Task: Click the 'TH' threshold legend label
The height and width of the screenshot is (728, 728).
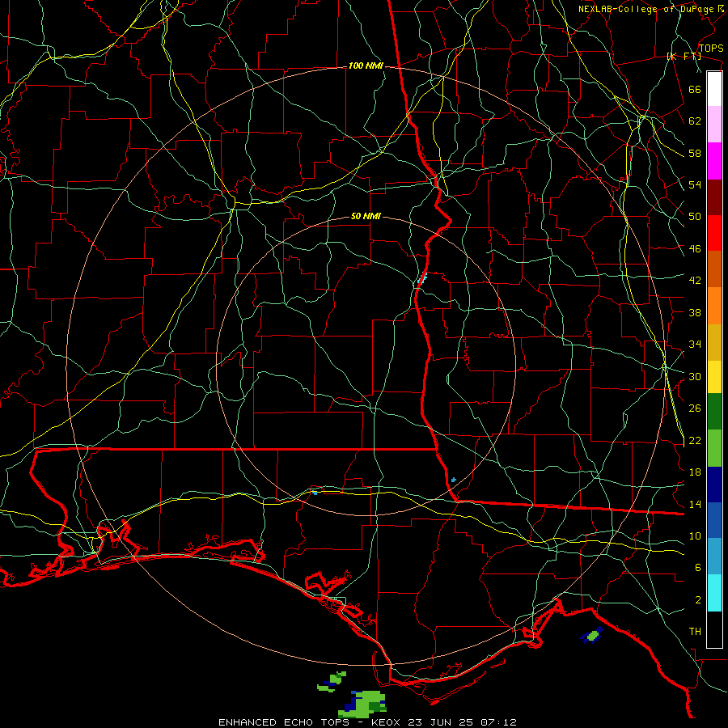Action: pyautogui.click(x=695, y=632)
